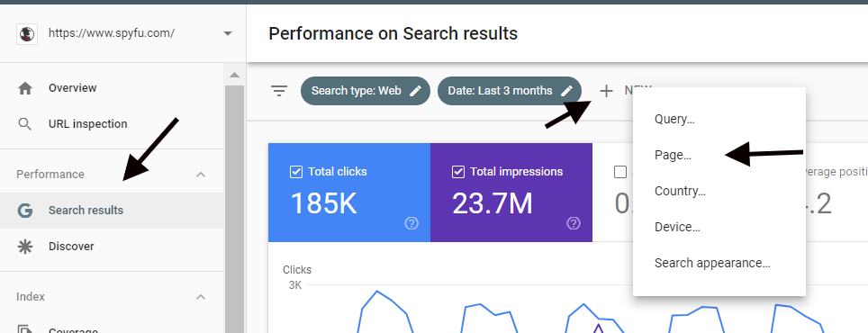868x333 pixels.
Task: Uncheck the Total impressions checkbox
Action: (458, 172)
